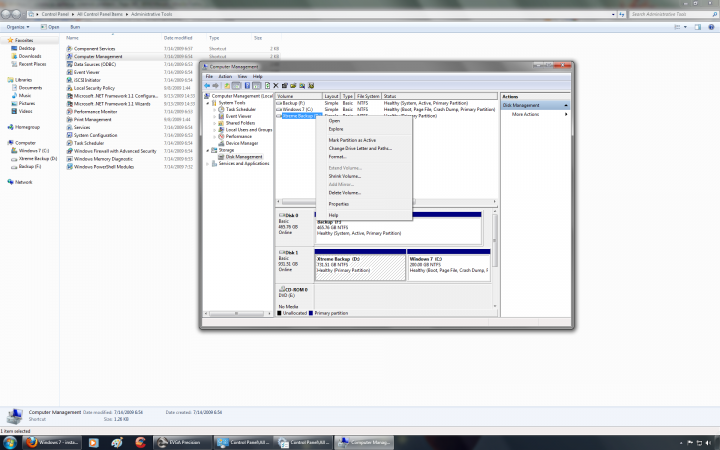Select Local Users and Groups node
The width and height of the screenshot is (720, 450).
[248, 130]
